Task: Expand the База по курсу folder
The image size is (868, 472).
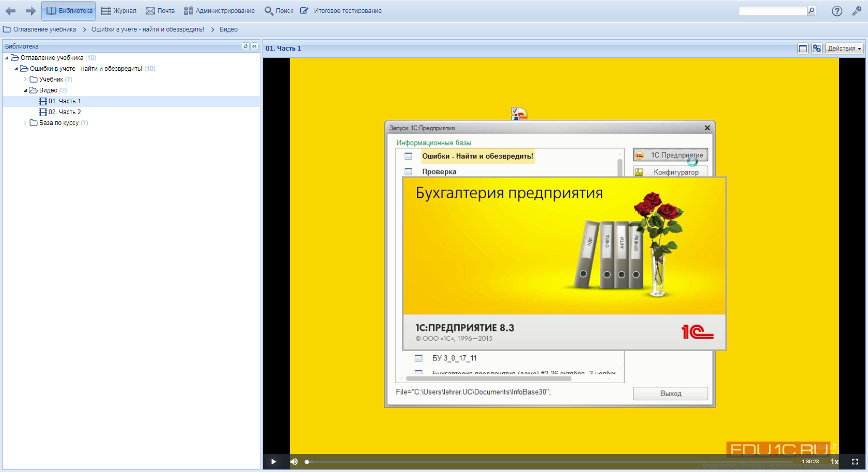Action: click(25, 123)
